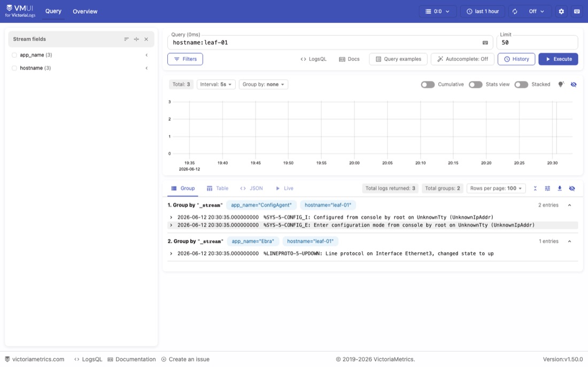Click hostname="leaf-01" tag in group 1
The width and height of the screenshot is (588, 367).
pyautogui.click(x=328, y=205)
